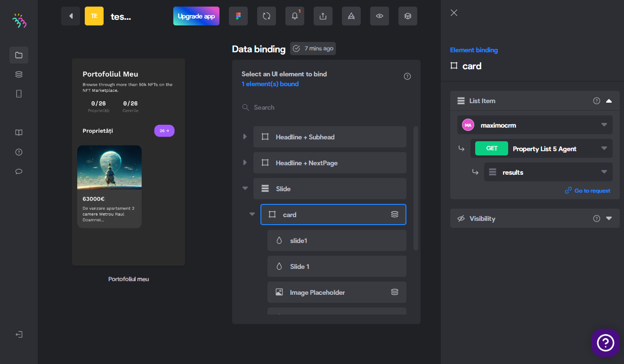Click the share export icon
624x364 pixels.
pos(323,16)
